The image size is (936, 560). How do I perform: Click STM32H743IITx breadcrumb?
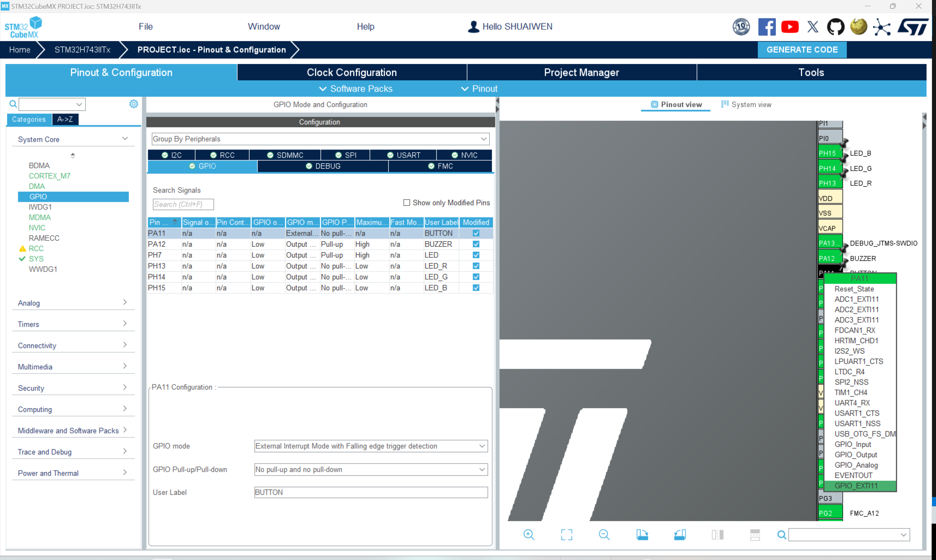(82, 50)
